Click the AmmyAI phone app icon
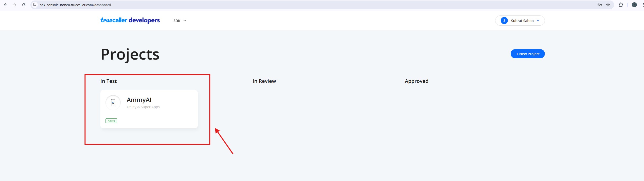This screenshot has width=644, height=181. pos(113,103)
